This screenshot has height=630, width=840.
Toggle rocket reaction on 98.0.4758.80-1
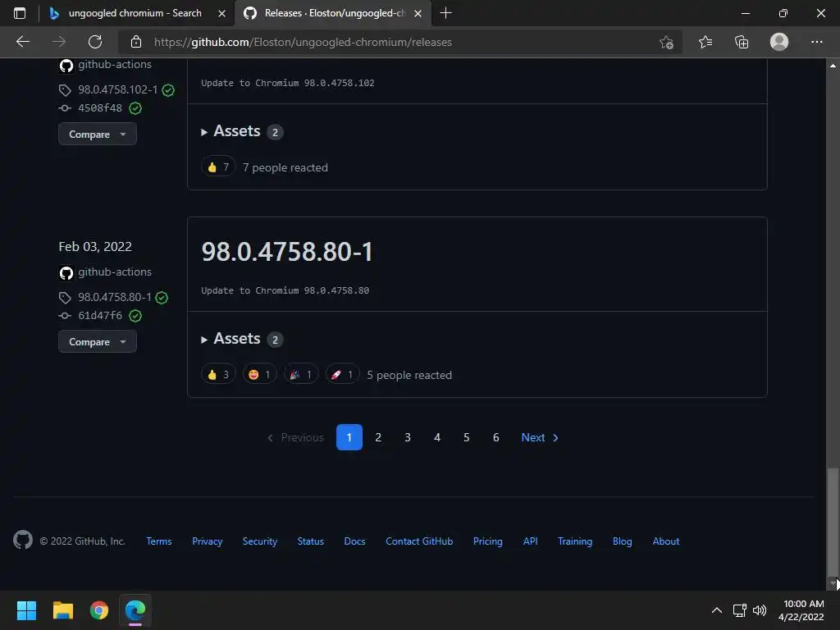(342, 374)
